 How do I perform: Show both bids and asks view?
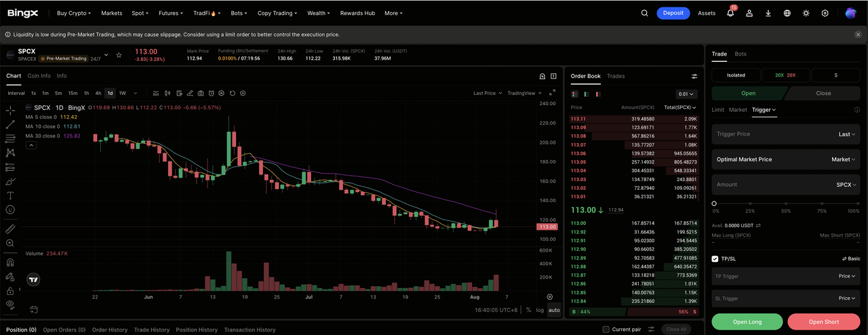pos(575,94)
